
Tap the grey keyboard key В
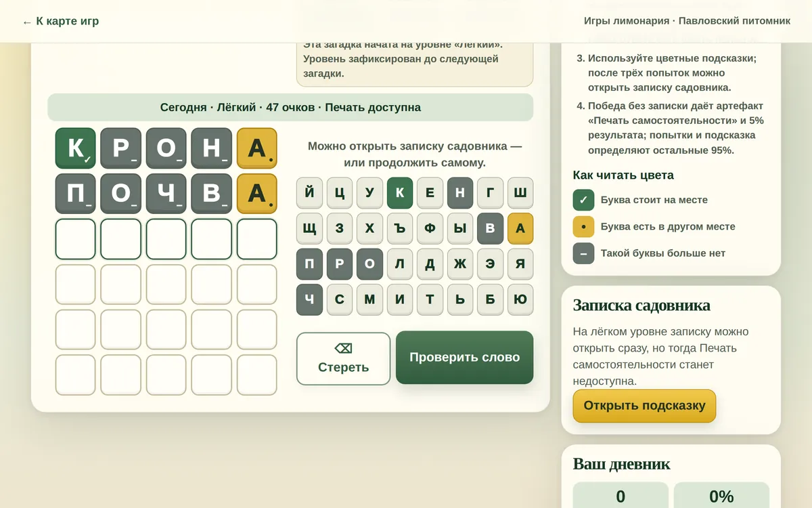click(x=490, y=228)
